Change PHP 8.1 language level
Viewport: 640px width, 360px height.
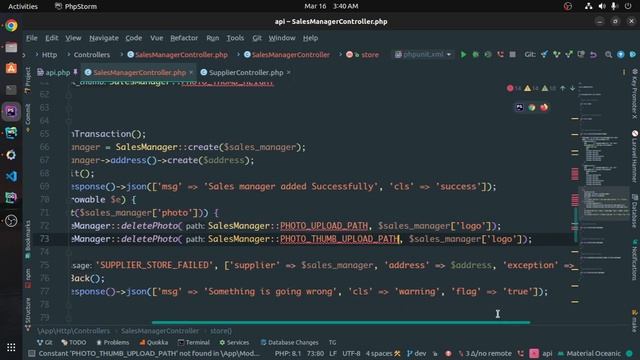[287, 353]
